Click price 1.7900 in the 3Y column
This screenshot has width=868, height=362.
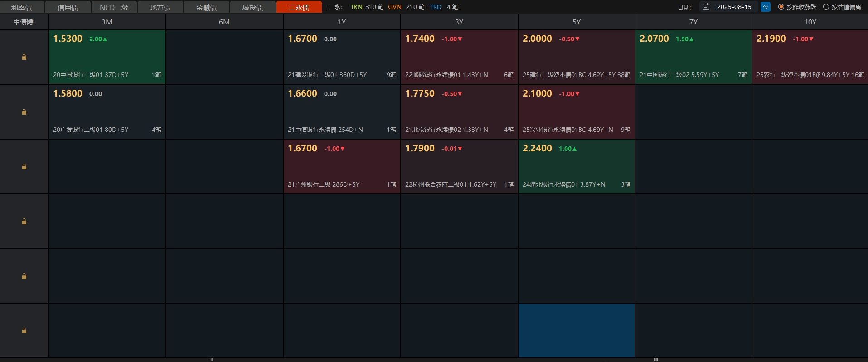pos(420,149)
